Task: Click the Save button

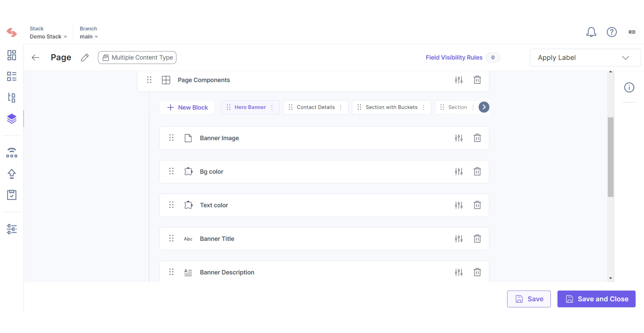Action: pyautogui.click(x=529, y=299)
